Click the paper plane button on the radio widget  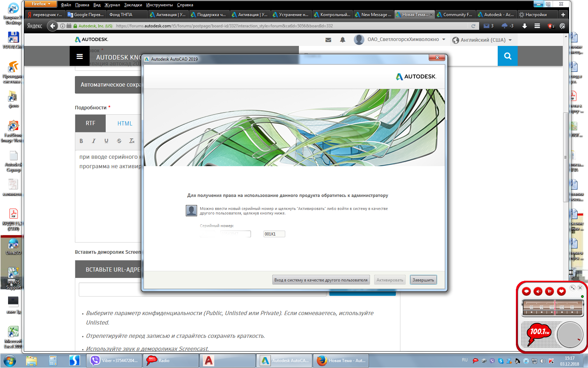tap(549, 291)
